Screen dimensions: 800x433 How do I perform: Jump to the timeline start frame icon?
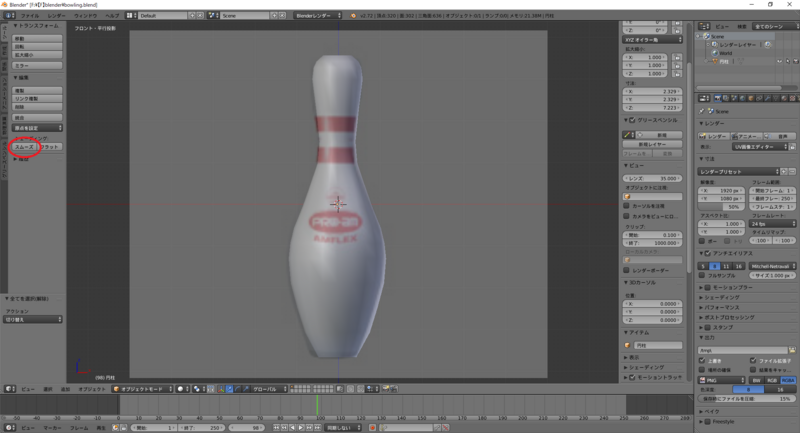[x=276, y=427]
